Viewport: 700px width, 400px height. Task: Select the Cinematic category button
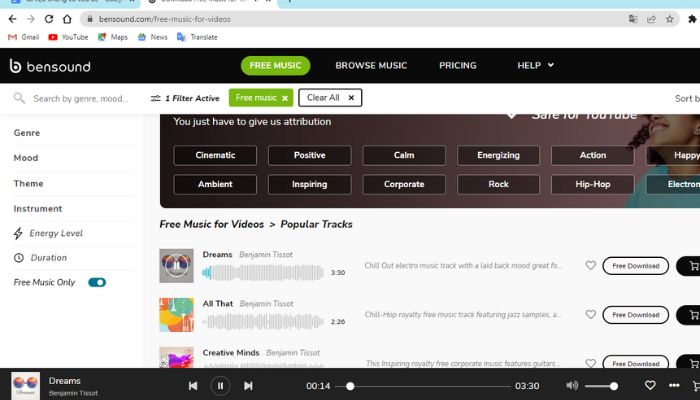click(215, 155)
